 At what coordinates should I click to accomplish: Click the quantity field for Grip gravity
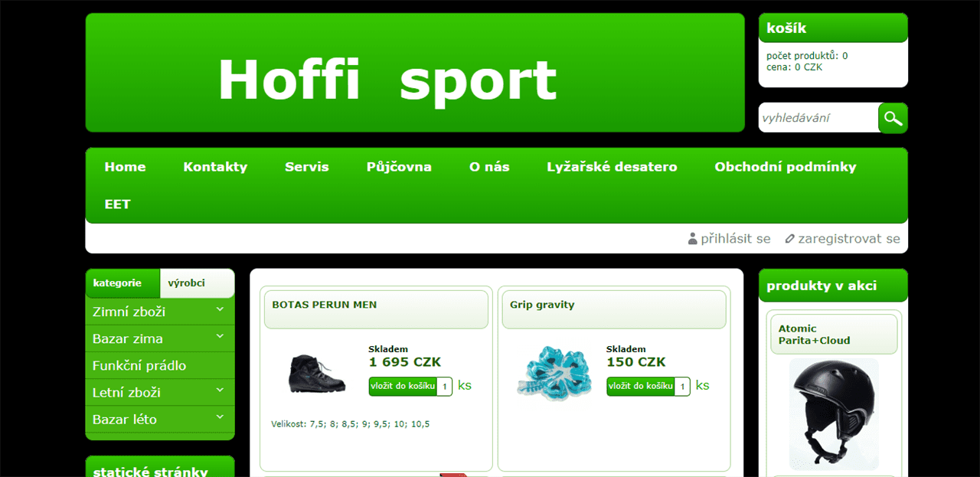682,387
